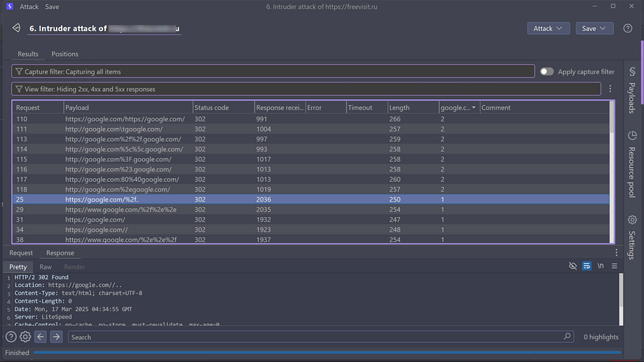Screen dimensions: 644x362
Task: Click the back arrow icon beside the attack title
Action: coord(16,28)
